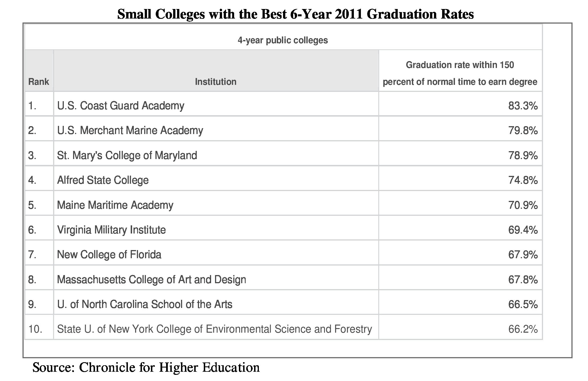Viewport: 588px width, 381px height.
Task: Click the U.S. Coast Guard Academy entry
Action: coord(121,106)
